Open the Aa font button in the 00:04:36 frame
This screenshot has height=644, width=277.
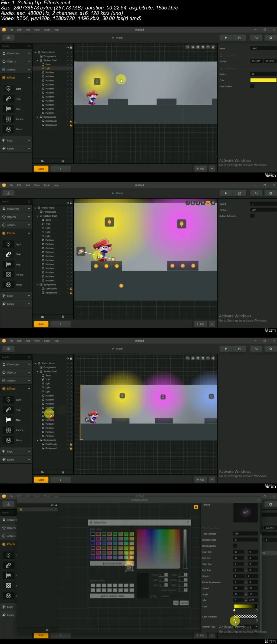click(x=256, y=38)
